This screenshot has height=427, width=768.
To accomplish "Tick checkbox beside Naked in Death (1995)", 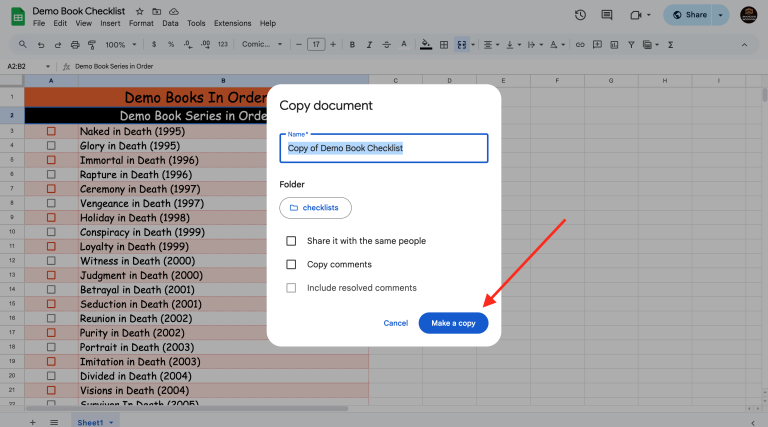I will tap(51, 131).
